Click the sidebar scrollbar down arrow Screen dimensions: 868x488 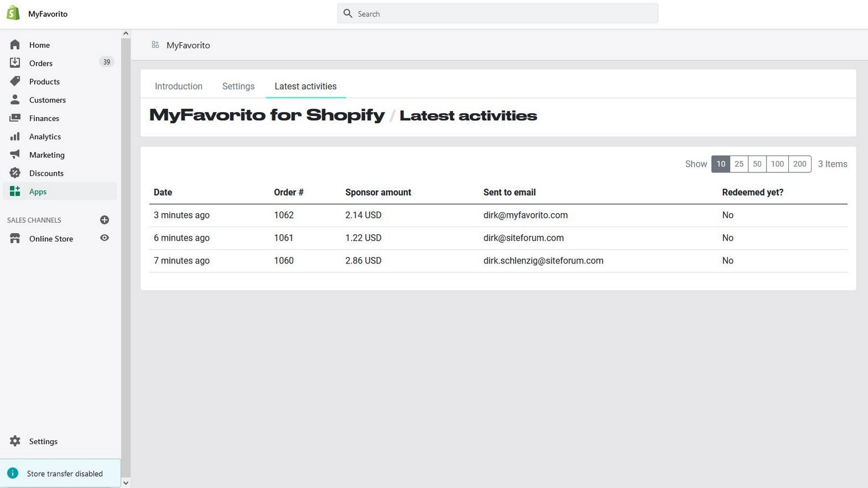point(126,483)
